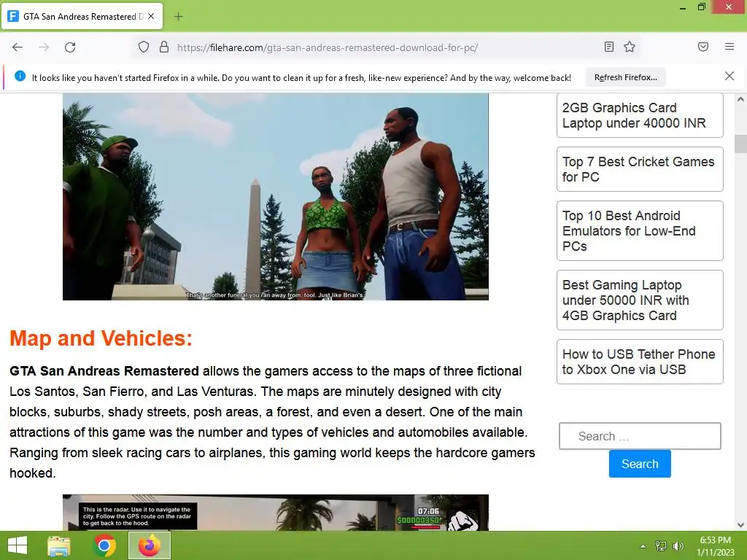The width and height of the screenshot is (747, 560).
Task: Close the GTA San Andreas Remastered tab
Action: [x=151, y=16]
